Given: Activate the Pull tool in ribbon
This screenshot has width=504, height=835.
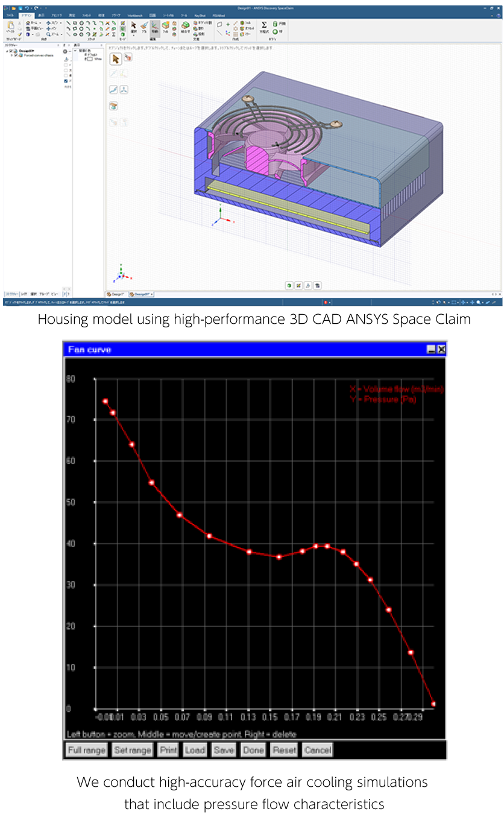Looking at the screenshot, I should click(x=144, y=27).
